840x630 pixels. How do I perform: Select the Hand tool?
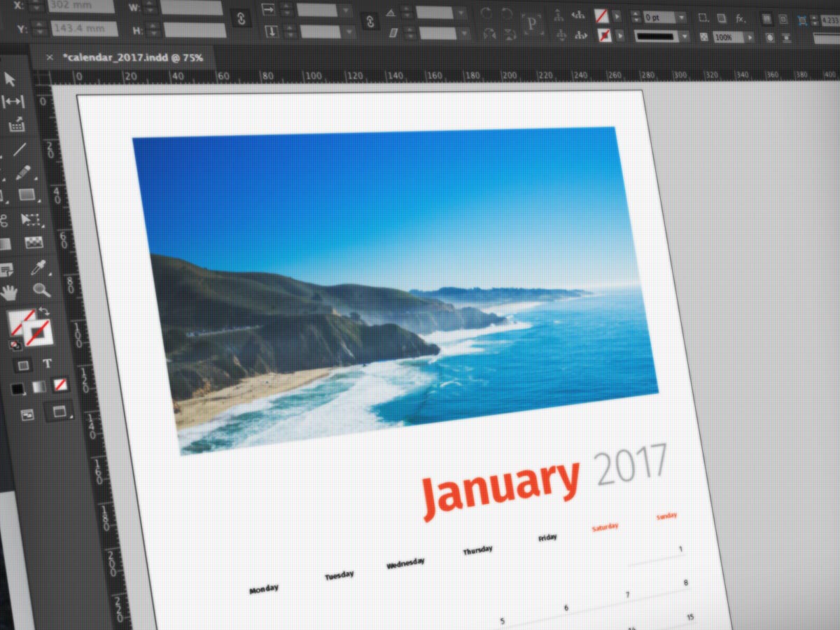click(x=9, y=293)
